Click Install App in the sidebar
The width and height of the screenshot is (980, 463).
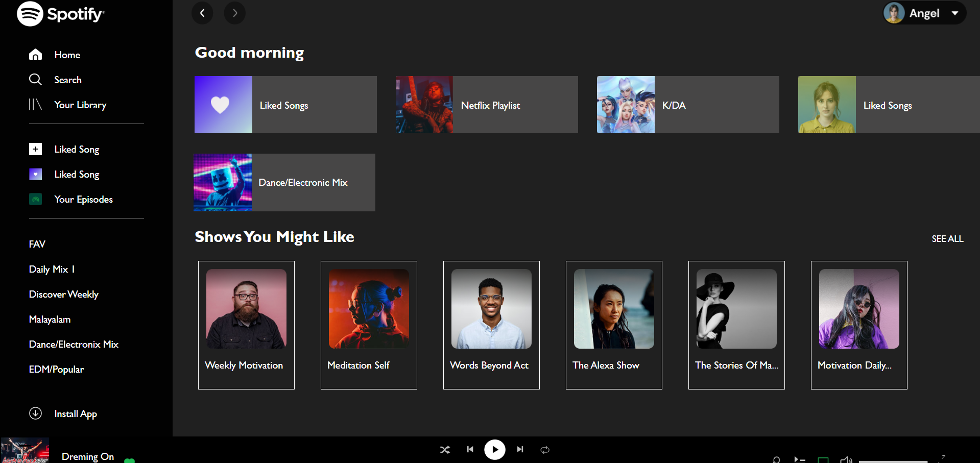coord(76,413)
